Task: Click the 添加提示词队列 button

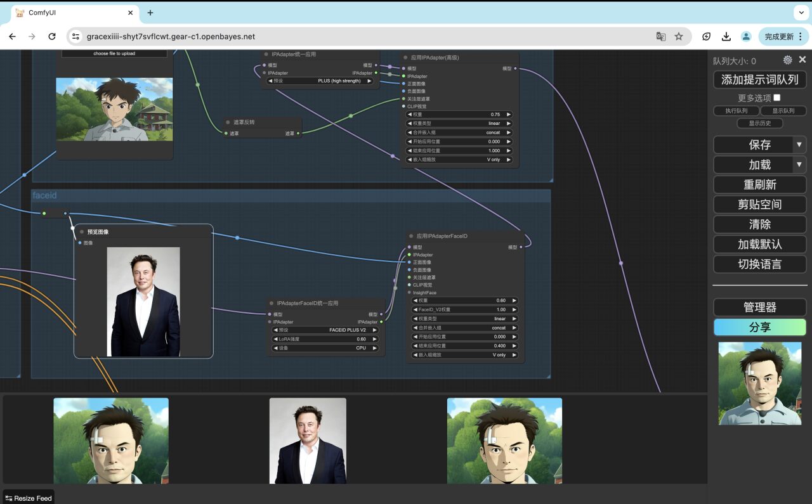Action: click(x=759, y=80)
